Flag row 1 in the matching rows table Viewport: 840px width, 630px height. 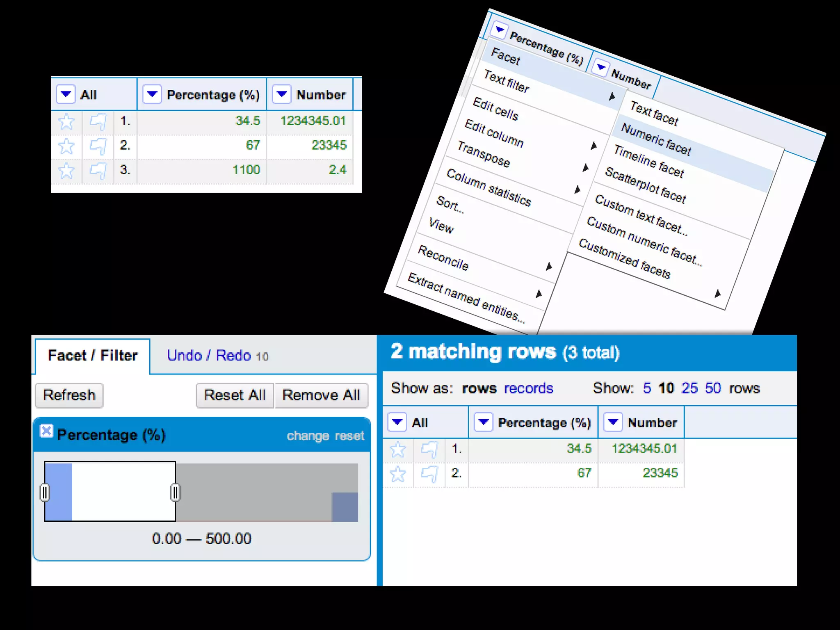click(x=429, y=450)
